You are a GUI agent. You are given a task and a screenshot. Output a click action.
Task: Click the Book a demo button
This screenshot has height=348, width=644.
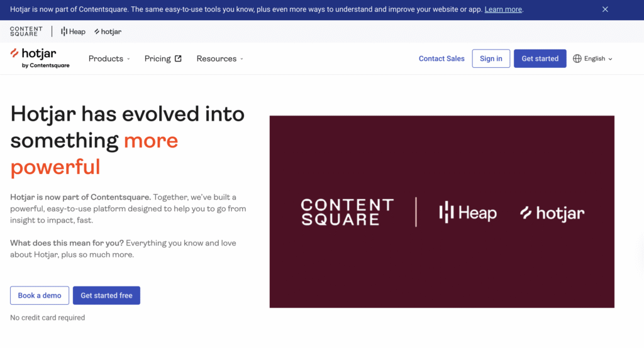click(40, 295)
